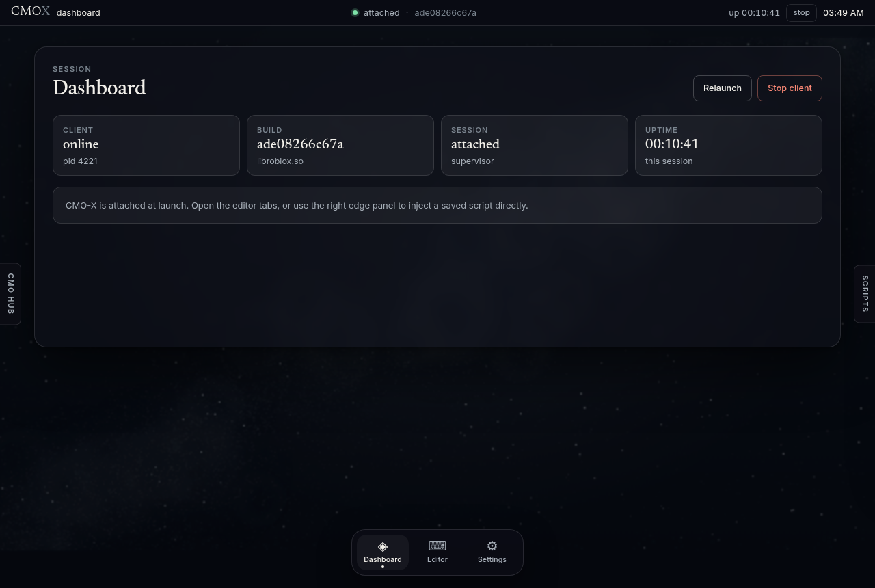Click the 03:49 AM clock
This screenshot has width=875, height=588.
[x=844, y=12]
